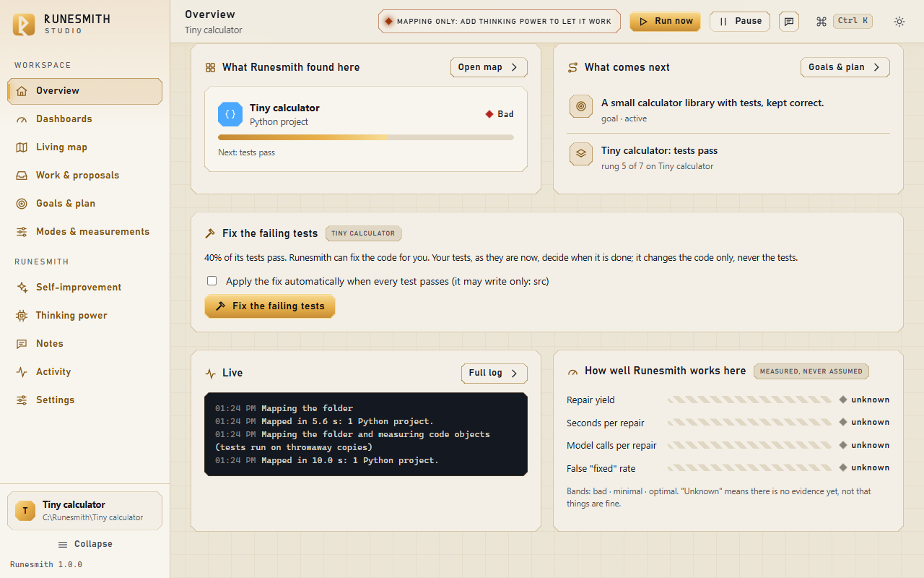This screenshot has width=924, height=578.
Task: Click the Bad status indicator
Action: tap(500, 114)
